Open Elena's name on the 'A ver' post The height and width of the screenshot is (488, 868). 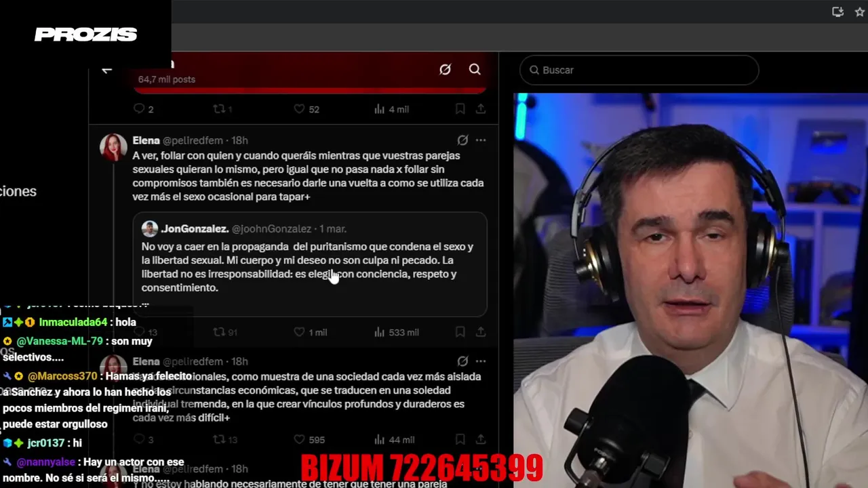(146, 140)
